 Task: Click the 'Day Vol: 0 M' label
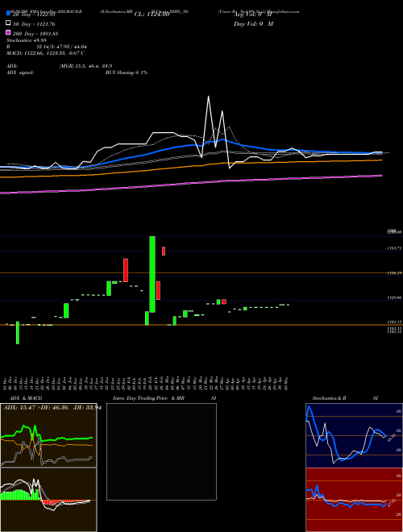[253, 24]
